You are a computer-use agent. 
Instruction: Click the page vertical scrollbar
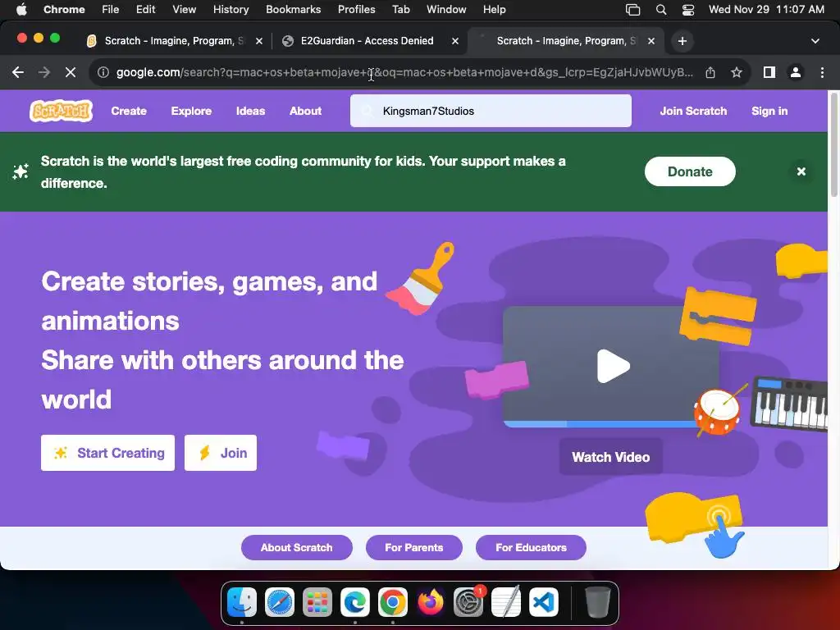[833, 144]
